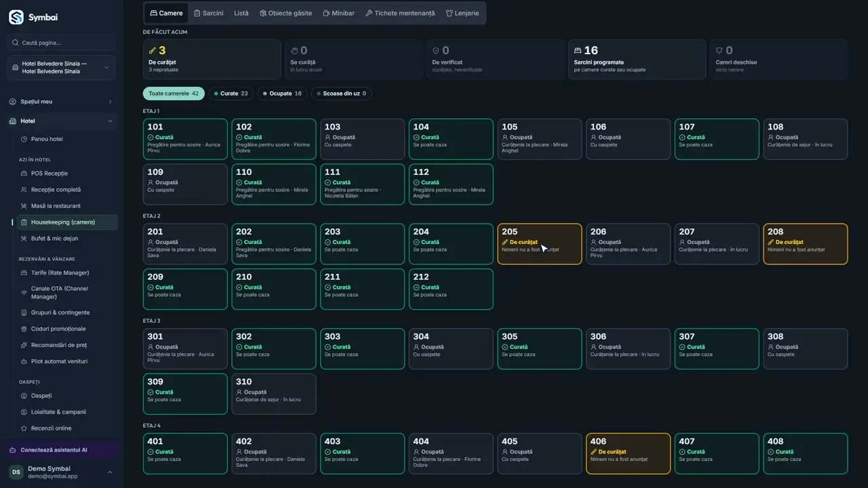This screenshot has height=488, width=868.
Task: Filter by Scoase din uz 0
Action: click(341, 94)
